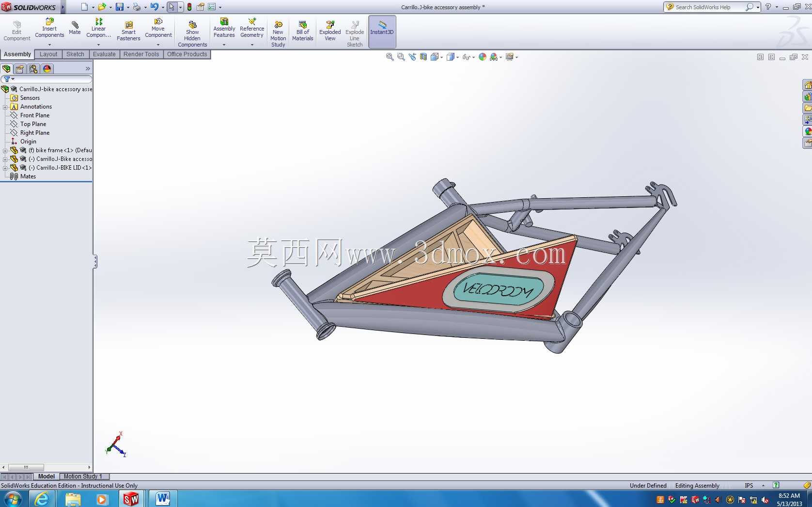This screenshot has width=812, height=507.
Task: Toggle the Instant3D button
Action: [x=382, y=31]
